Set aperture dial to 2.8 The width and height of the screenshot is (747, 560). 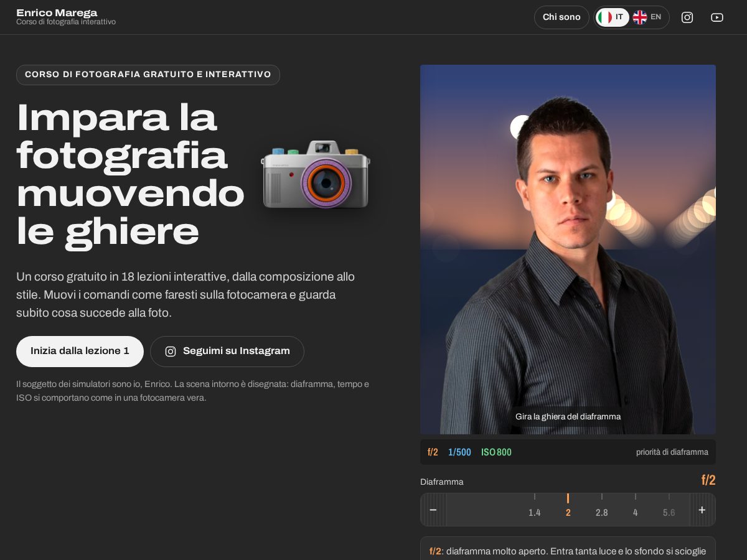(602, 513)
